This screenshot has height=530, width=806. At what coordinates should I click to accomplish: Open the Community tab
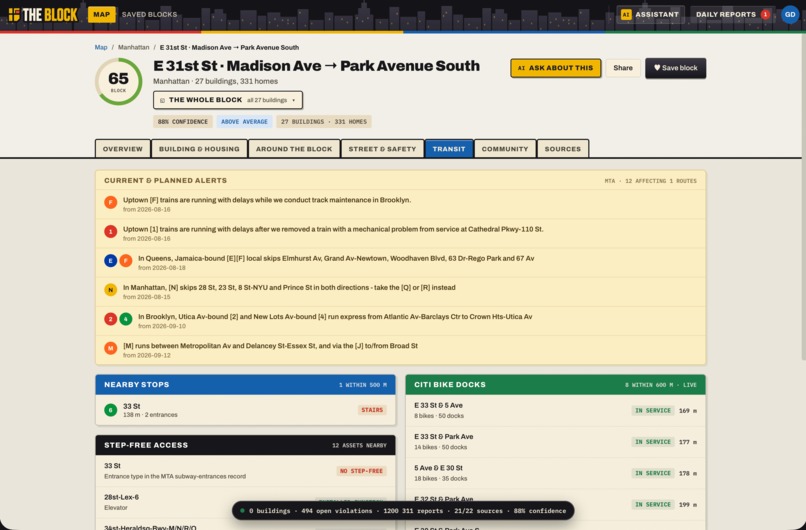click(x=505, y=149)
